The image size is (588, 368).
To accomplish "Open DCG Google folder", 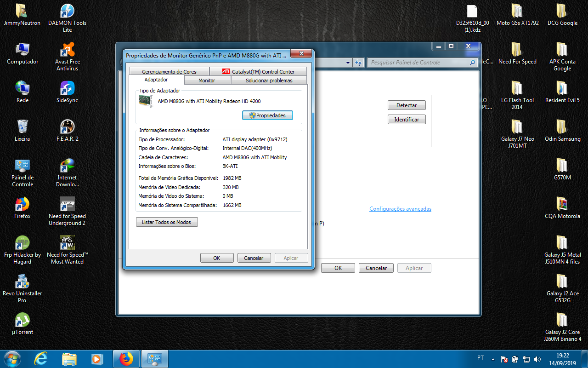I will coord(562,15).
